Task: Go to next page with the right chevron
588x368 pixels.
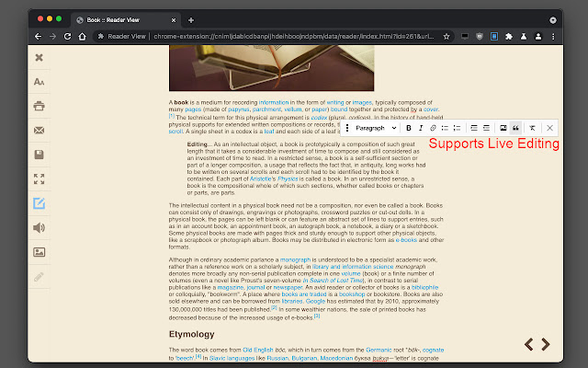Action: (546, 344)
